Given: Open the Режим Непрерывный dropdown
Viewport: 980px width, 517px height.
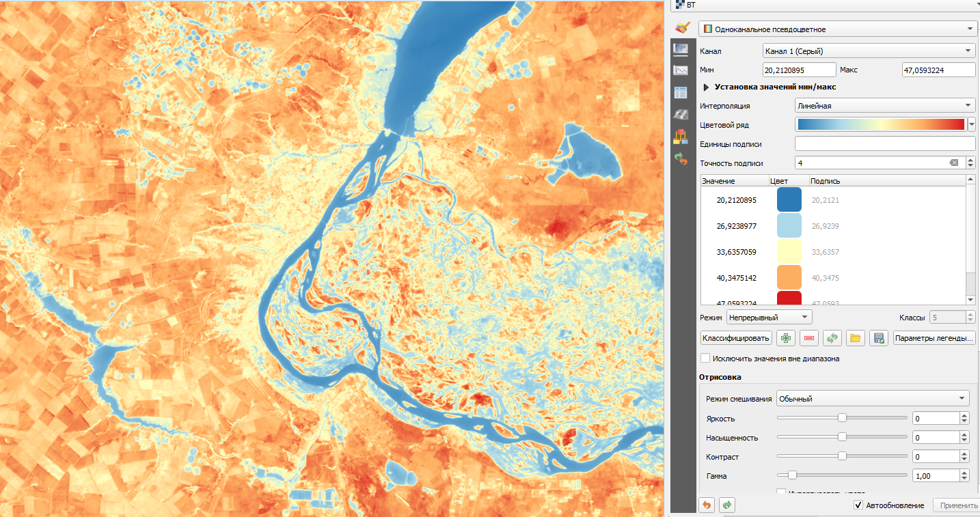Looking at the screenshot, I should tap(769, 317).
